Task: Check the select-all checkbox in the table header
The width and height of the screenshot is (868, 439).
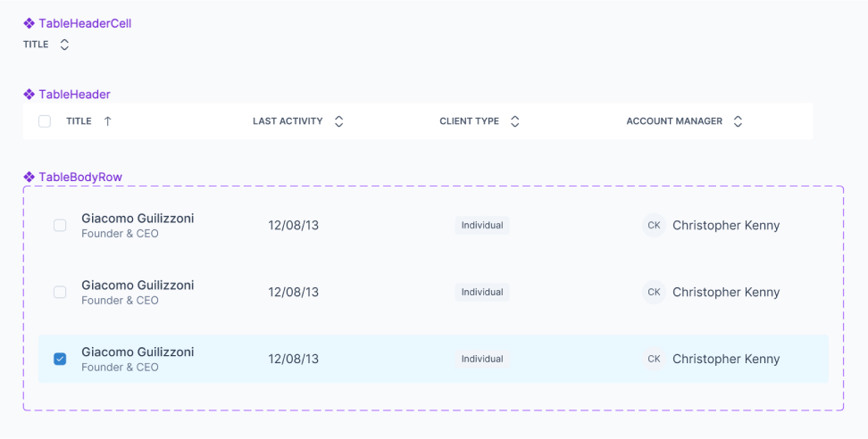Action: tap(45, 121)
